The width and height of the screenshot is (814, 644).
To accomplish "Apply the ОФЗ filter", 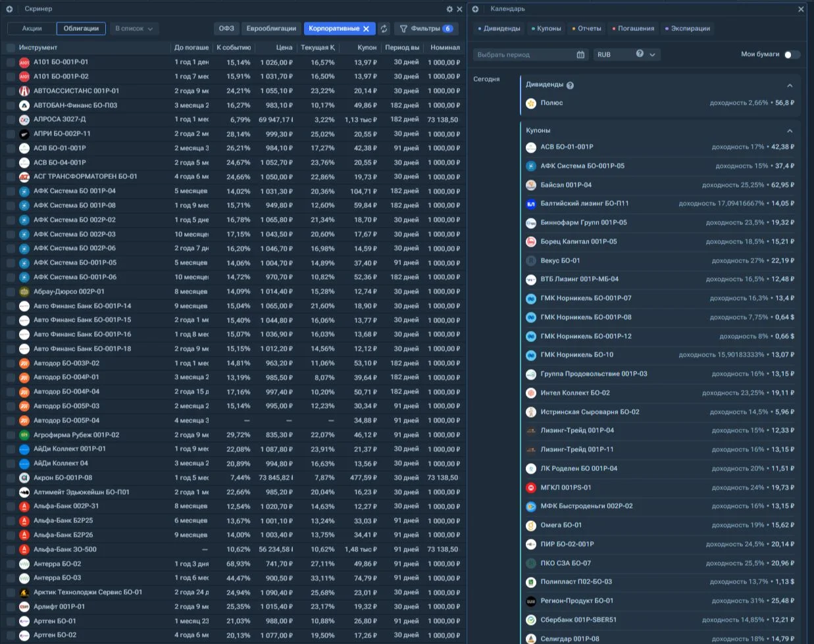I will tap(226, 28).
